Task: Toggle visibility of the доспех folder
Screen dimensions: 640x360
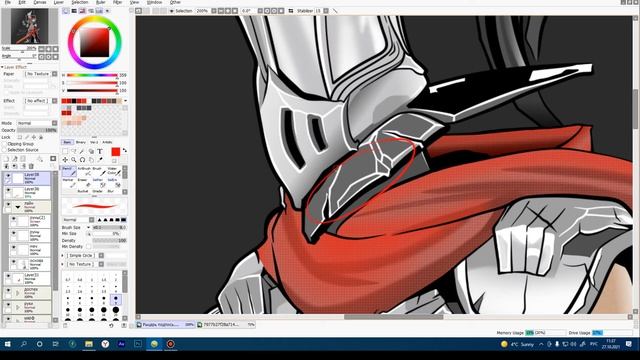Action: (x=8, y=291)
